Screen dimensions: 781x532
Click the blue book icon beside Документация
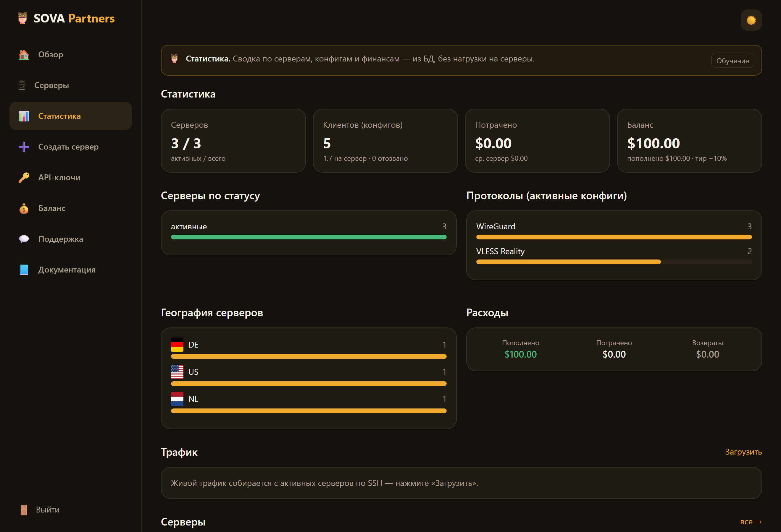[x=24, y=270]
